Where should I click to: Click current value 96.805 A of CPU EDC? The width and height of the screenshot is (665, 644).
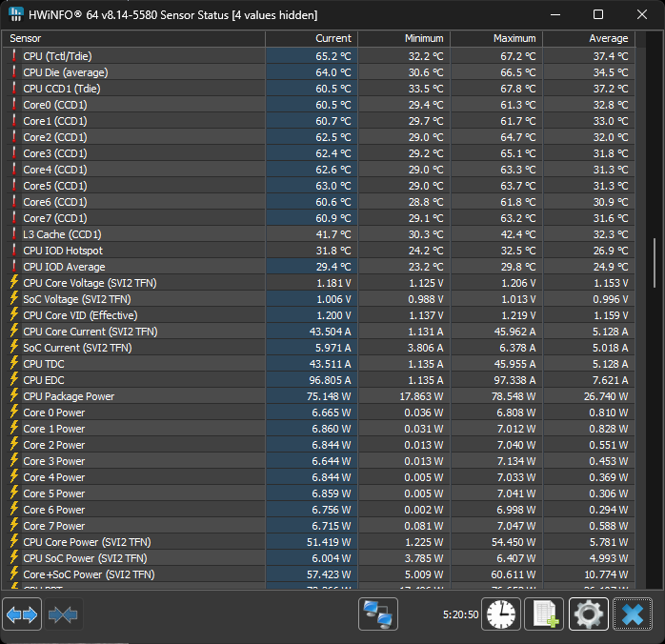click(330, 380)
